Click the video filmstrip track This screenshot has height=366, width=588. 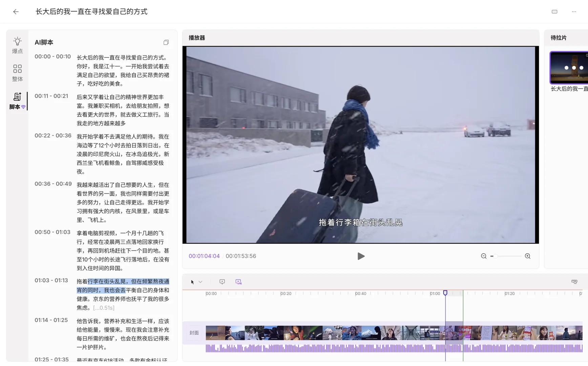(x=394, y=333)
